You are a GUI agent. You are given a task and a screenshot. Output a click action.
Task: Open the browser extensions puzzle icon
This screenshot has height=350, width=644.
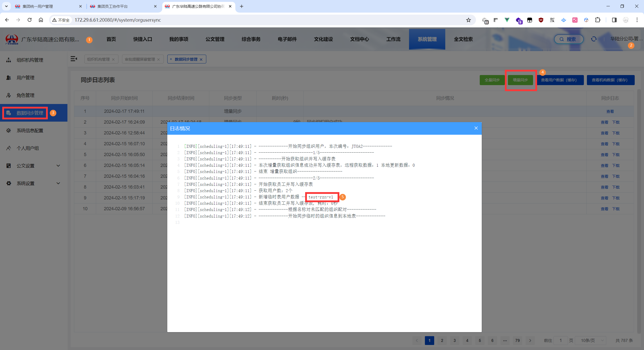click(x=598, y=20)
